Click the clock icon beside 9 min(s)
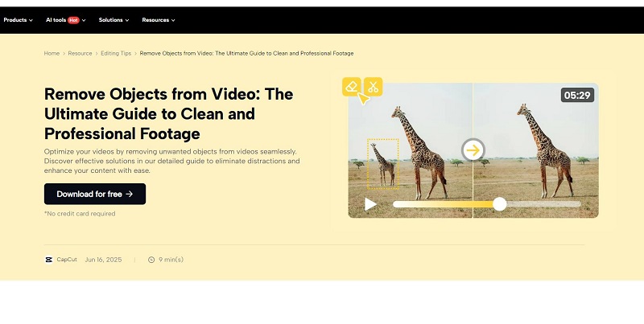This screenshot has width=644, height=324. [x=151, y=260]
